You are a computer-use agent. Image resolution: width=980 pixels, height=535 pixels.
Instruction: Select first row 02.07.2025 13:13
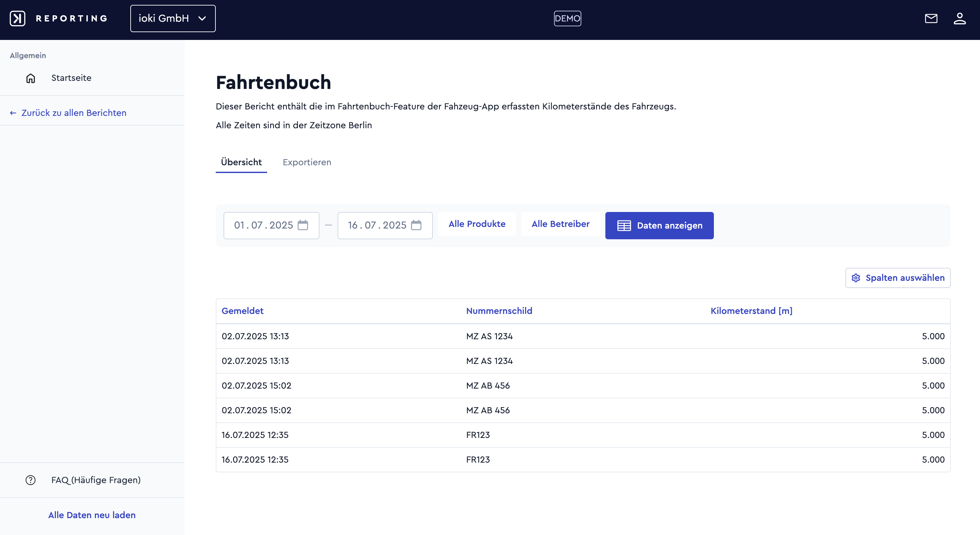click(x=583, y=336)
